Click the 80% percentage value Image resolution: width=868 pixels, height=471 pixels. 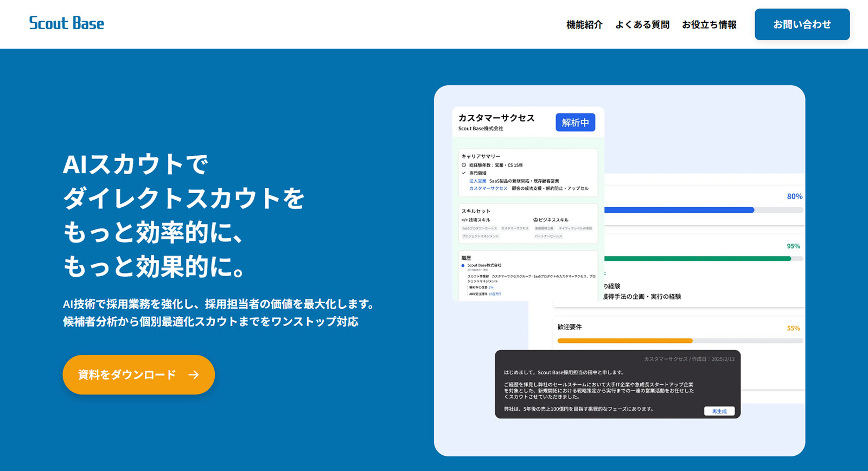tap(795, 196)
